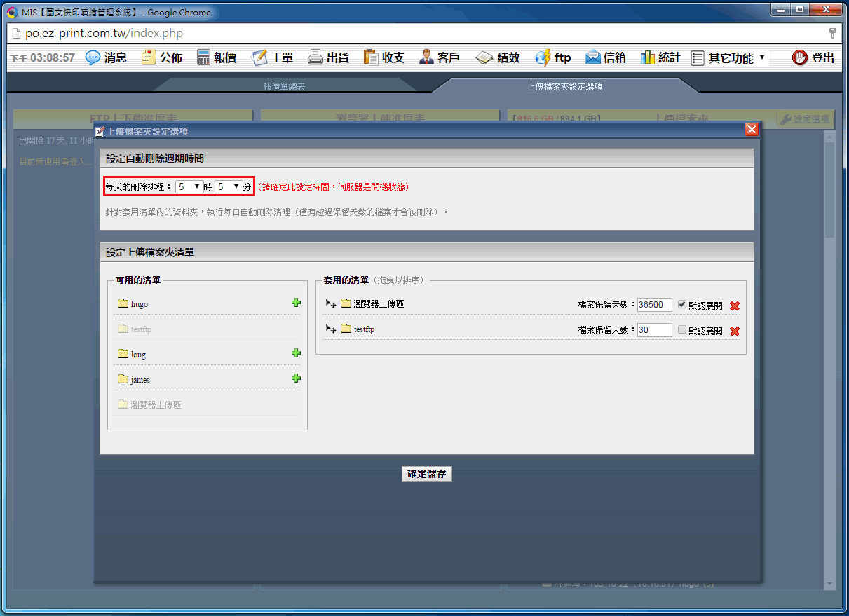The height and width of the screenshot is (616, 849).
Task: Switch to the 報價單總表 tab
Action: pyautogui.click(x=284, y=86)
